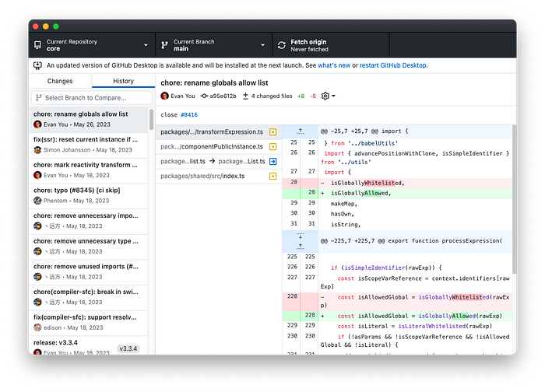
Task: Select the release: v3.3.4 commit
Action: (89, 345)
